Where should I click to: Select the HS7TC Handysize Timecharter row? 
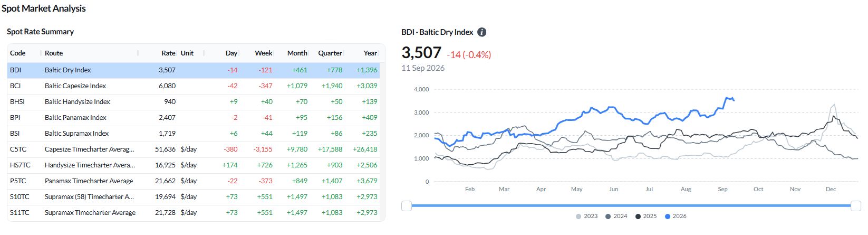tap(194, 165)
